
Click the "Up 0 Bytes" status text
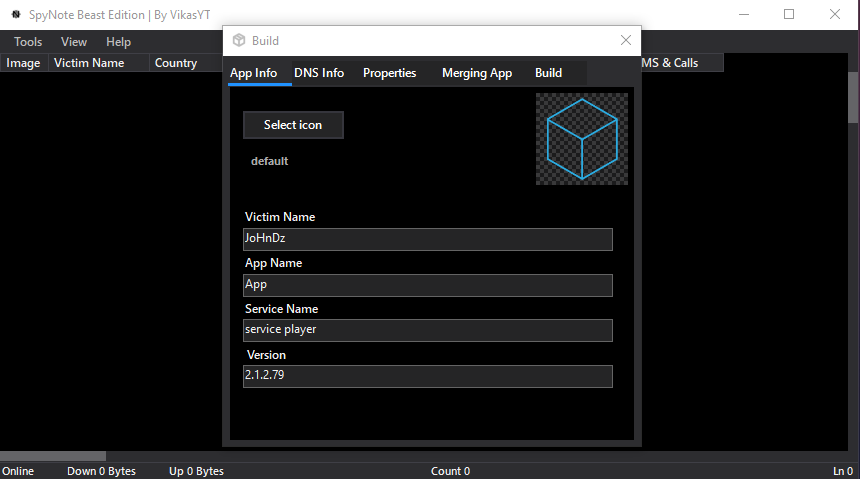(196, 471)
